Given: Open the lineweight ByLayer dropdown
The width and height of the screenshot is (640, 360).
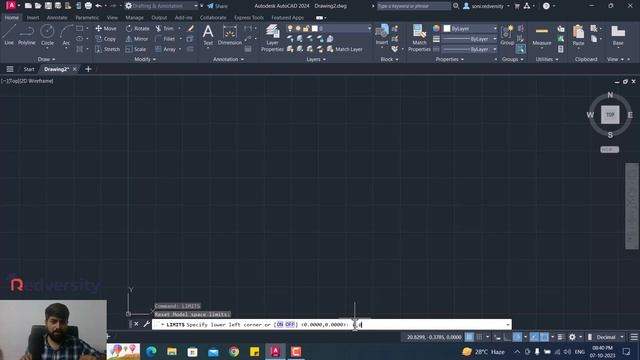Looking at the screenshot, I should [470, 39].
